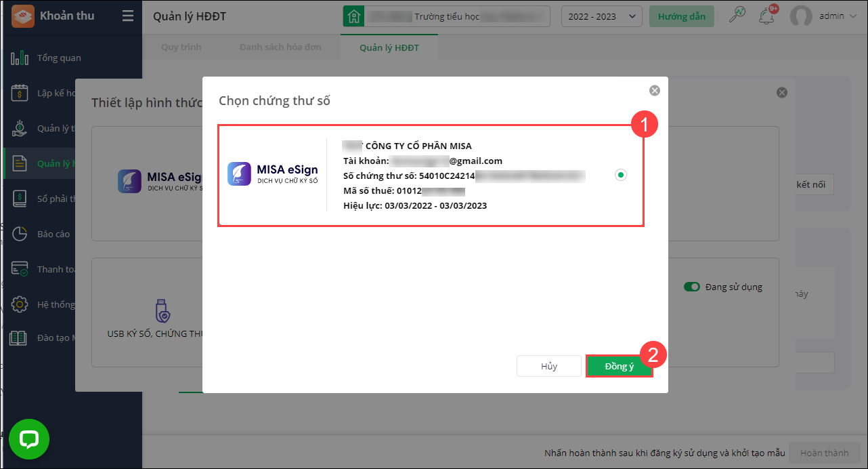Image resolution: width=868 pixels, height=469 pixels.
Task: Click the Đồng ý button
Action: coord(620,366)
